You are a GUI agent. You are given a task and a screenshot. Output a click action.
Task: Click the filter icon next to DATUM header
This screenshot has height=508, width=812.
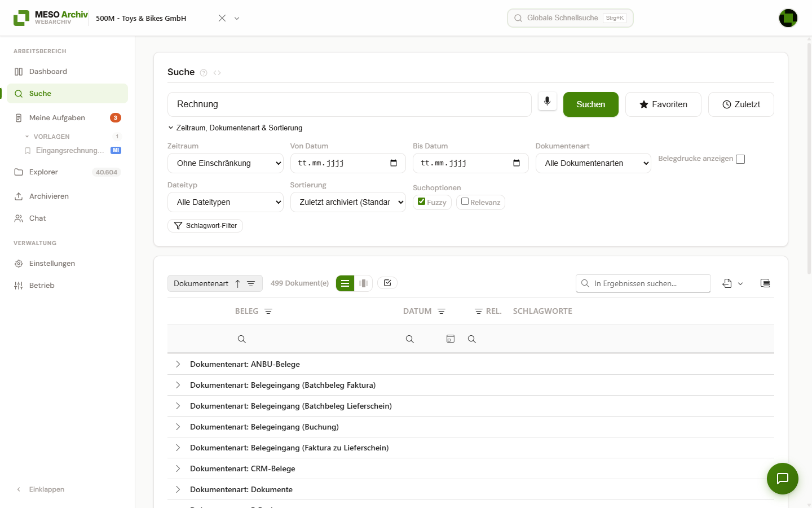click(x=442, y=312)
